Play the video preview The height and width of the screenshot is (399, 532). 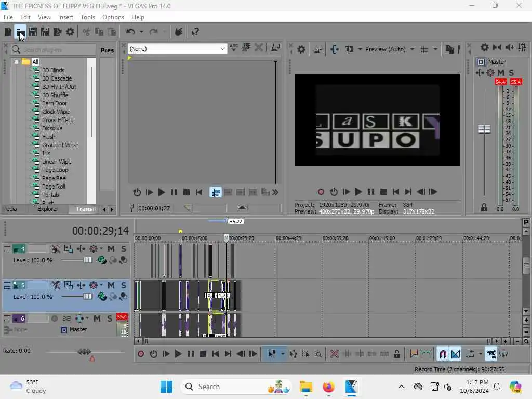pos(358,192)
